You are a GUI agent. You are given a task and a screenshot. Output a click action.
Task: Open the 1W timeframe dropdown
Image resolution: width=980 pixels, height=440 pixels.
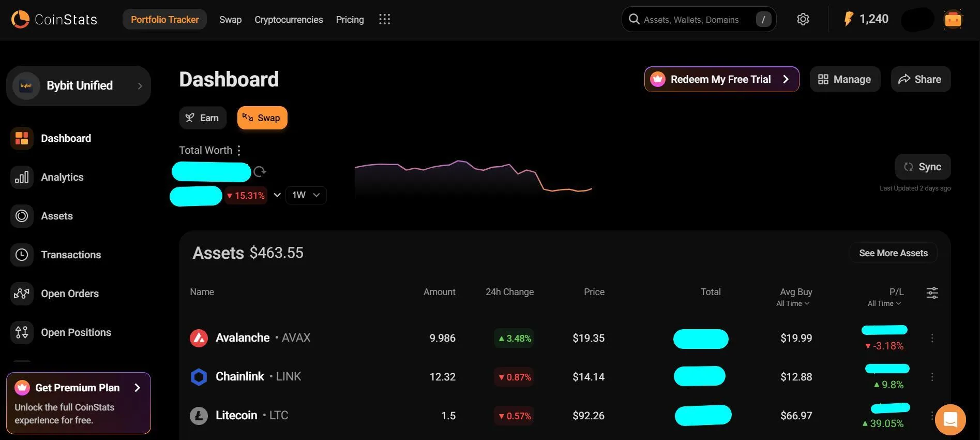pyautogui.click(x=306, y=195)
